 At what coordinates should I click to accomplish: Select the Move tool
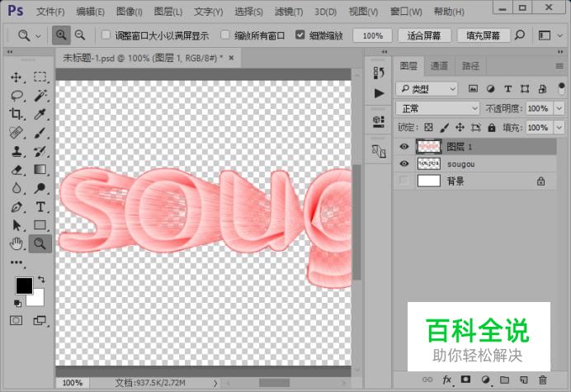point(16,78)
